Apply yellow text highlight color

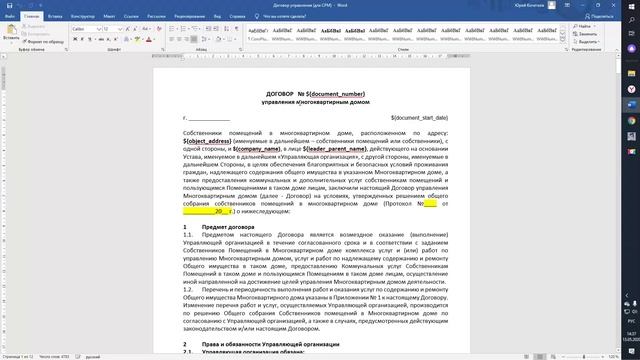(x=137, y=39)
